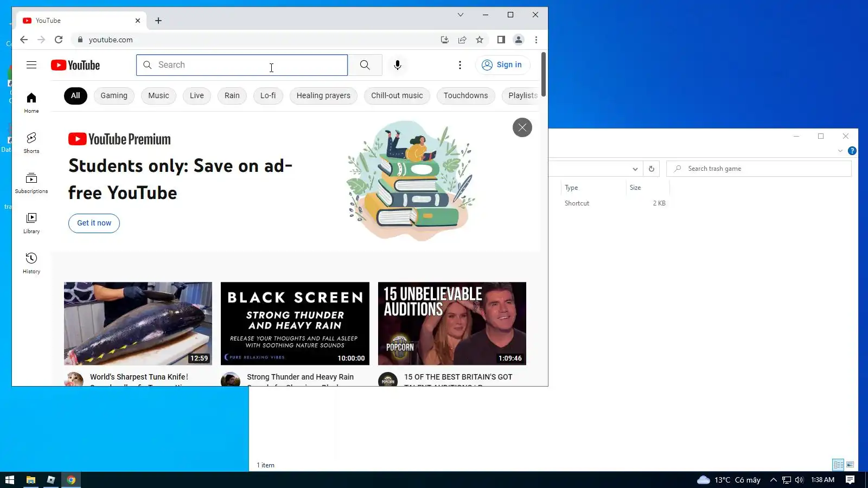Click the youtube.com address bar
The width and height of the screenshot is (868, 488).
pos(255,40)
